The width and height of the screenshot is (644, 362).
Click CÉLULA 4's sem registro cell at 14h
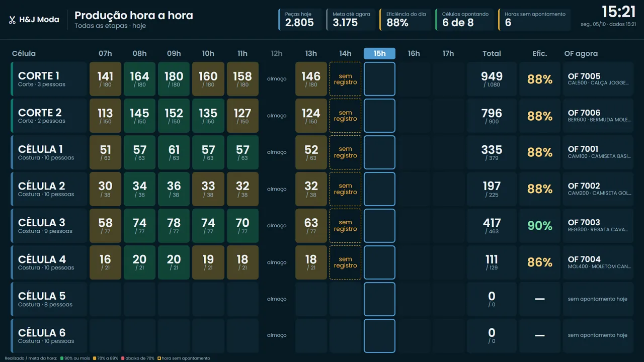[345, 262]
